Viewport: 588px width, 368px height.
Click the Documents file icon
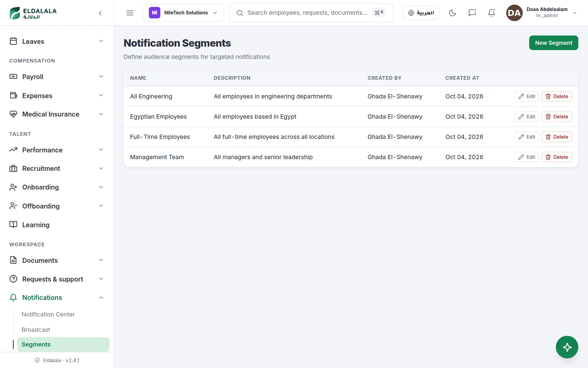click(13, 260)
